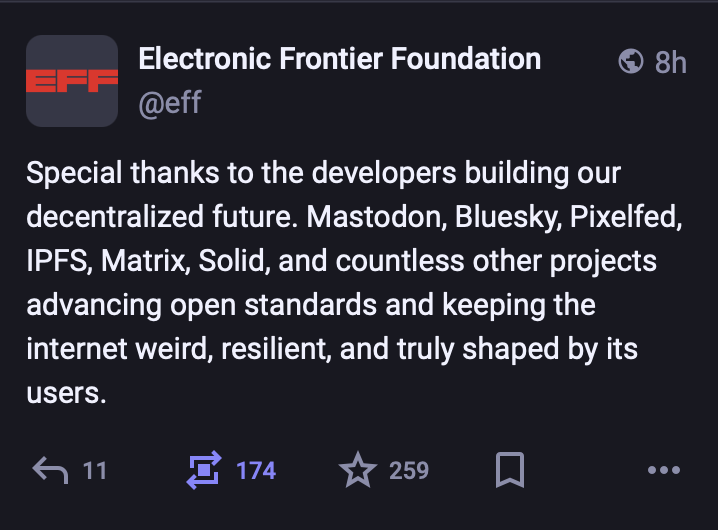This screenshot has width=718, height=530.
Task: Click the favorite count 259
Action: [409, 470]
